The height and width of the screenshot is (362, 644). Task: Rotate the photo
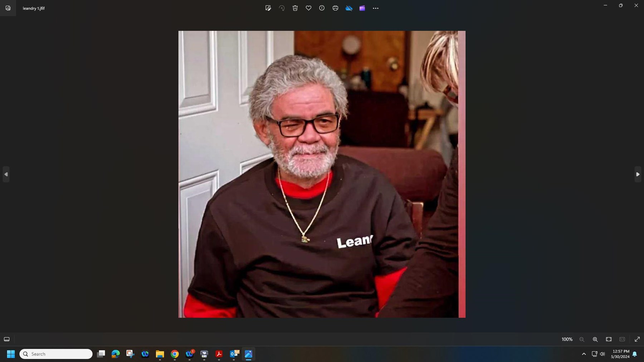[282, 8]
